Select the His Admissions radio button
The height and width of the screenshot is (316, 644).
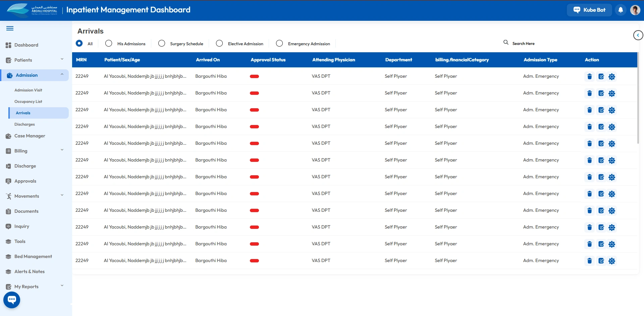109,44
